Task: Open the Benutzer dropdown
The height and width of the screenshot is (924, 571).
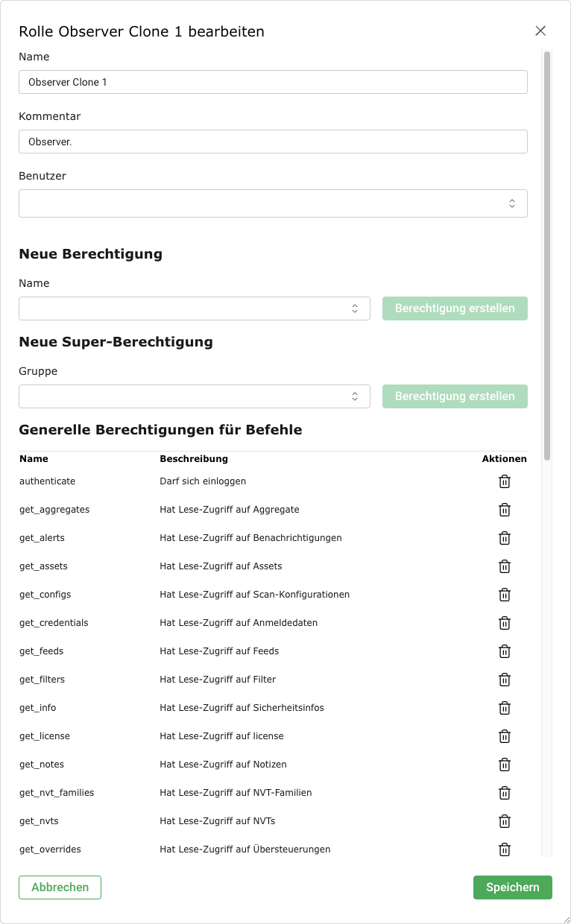Action: pos(273,203)
